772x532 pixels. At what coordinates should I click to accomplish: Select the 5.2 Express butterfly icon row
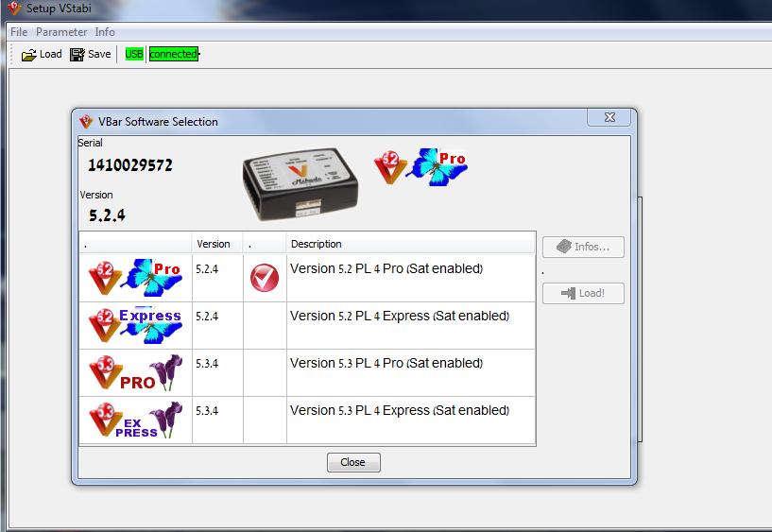[x=135, y=325]
